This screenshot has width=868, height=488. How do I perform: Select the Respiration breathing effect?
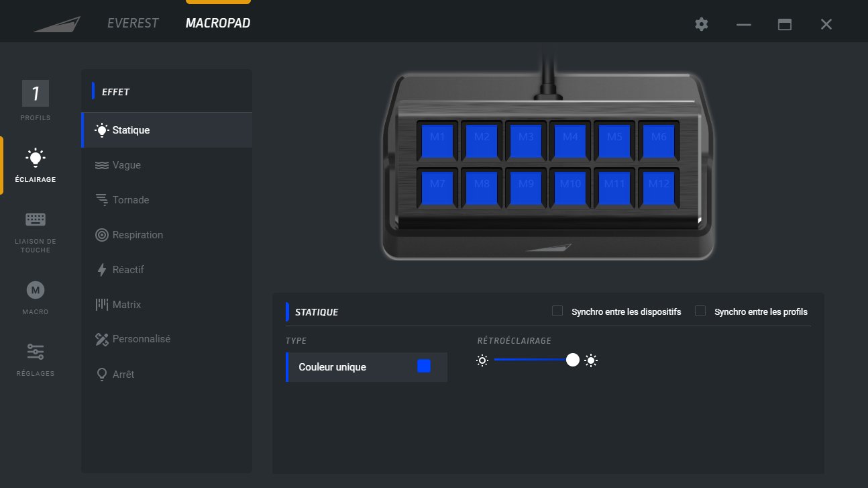[x=137, y=234]
